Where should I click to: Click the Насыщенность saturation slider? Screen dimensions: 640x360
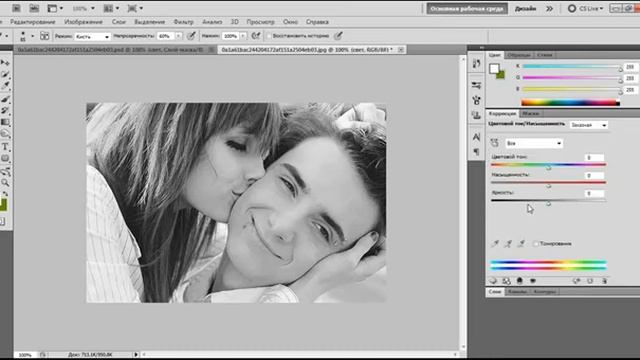(548, 182)
